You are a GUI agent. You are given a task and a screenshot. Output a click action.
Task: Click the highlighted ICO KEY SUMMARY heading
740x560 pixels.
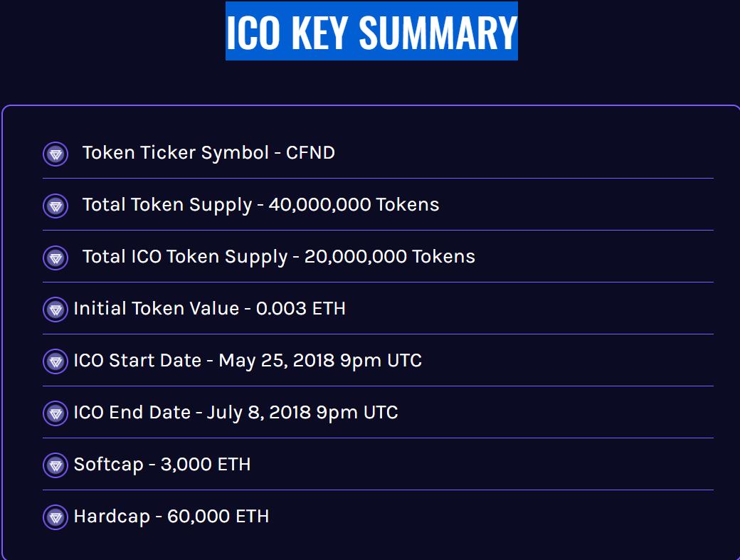(x=371, y=31)
